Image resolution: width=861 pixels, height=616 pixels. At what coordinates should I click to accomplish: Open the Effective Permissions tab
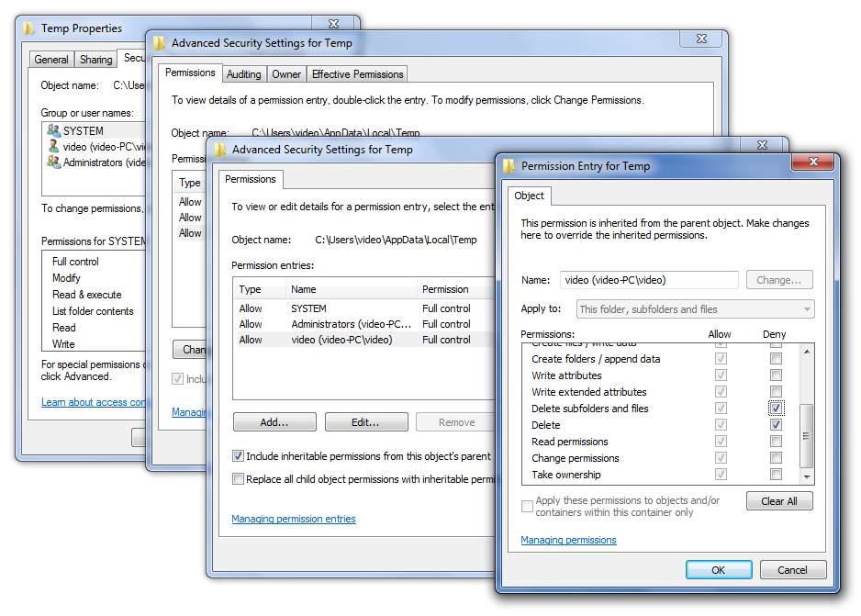pos(357,74)
